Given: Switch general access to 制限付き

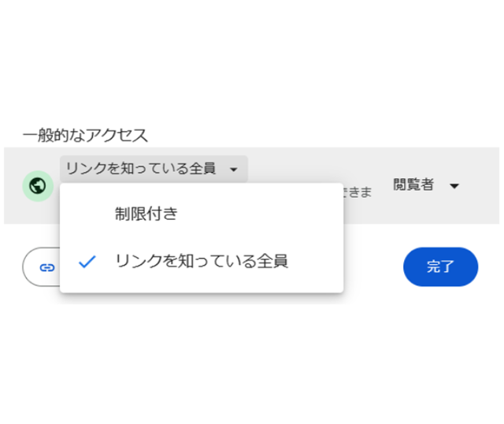Looking at the screenshot, I should tap(146, 214).
